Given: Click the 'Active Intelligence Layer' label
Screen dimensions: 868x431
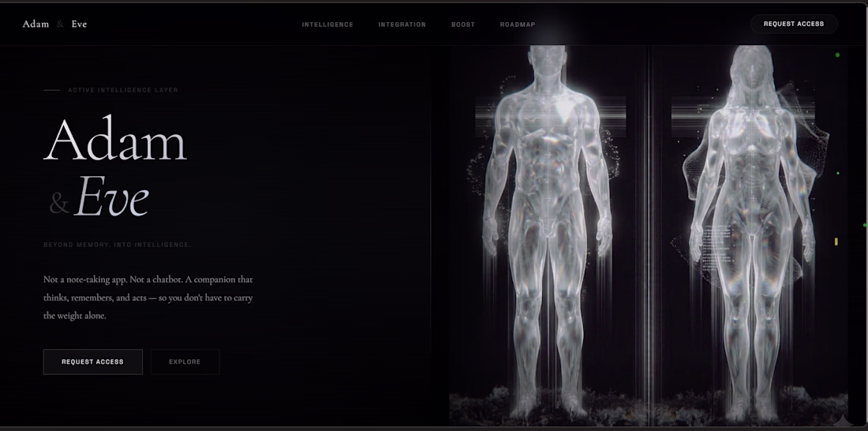Looking at the screenshot, I should (123, 90).
